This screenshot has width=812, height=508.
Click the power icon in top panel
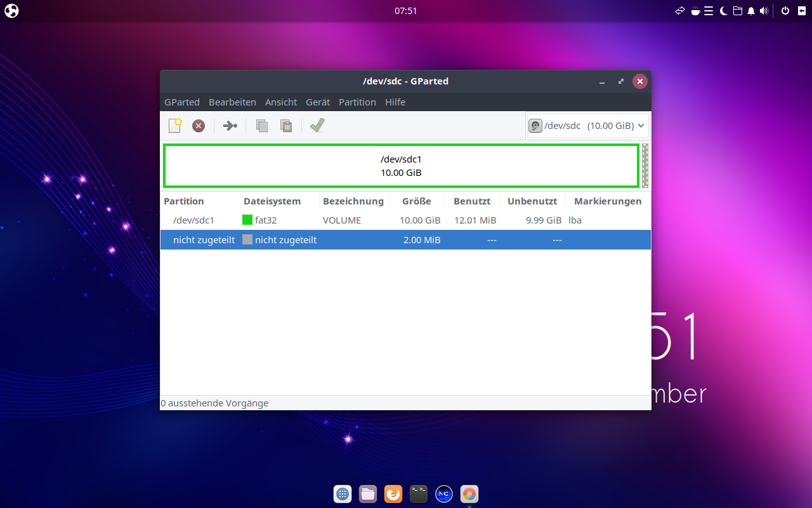[785, 11]
